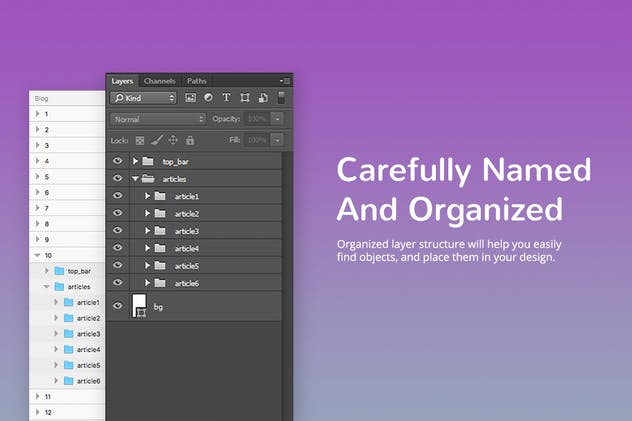Click the lock image pixels brush icon
This screenshot has width=632, height=421.
coord(156,140)
